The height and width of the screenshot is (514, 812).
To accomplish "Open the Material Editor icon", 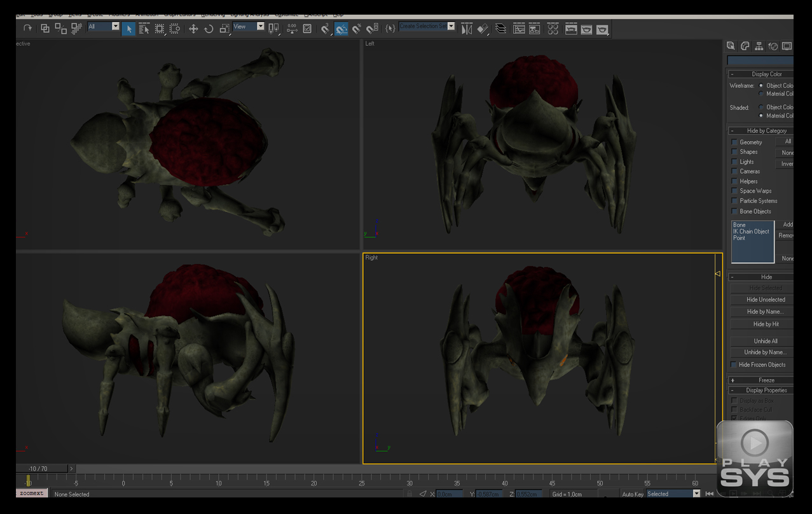I will 553,29.
